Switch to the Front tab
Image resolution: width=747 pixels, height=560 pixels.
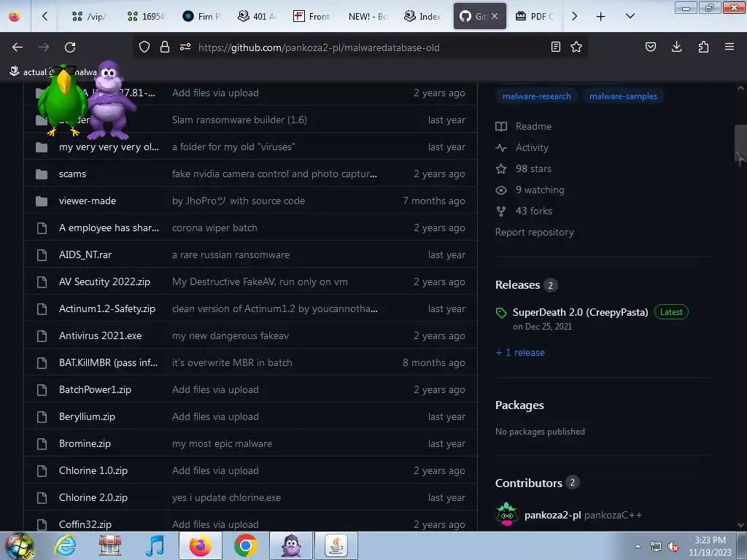(311, 16)
